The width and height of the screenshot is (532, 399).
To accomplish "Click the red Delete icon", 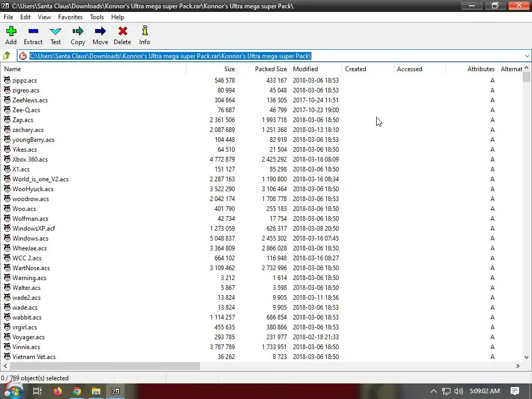I will click(x=123, y=31).
